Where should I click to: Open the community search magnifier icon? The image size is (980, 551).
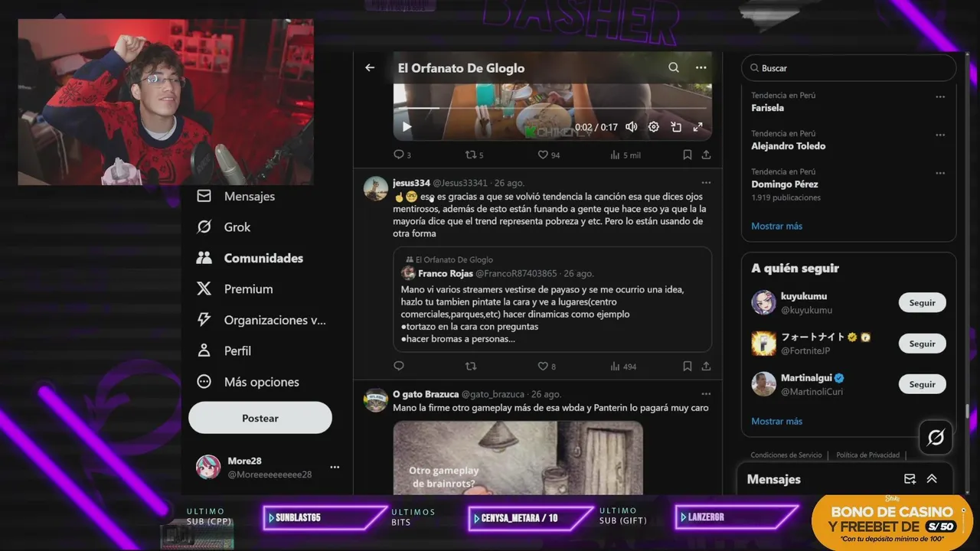click(674, 67)
